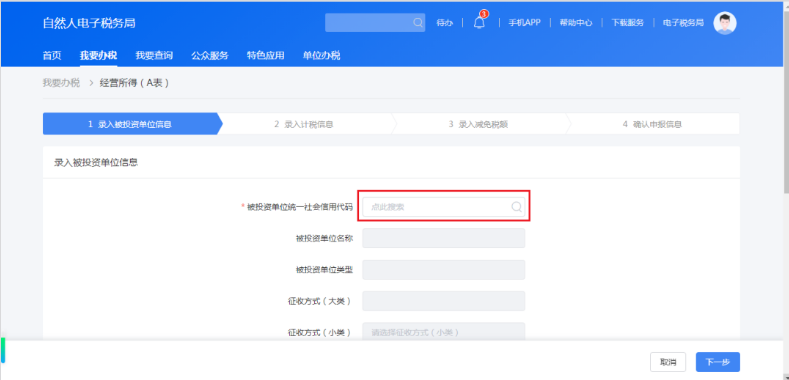Click the 被投资单位类型 label
789x380 pixels.
click(325, 270)
